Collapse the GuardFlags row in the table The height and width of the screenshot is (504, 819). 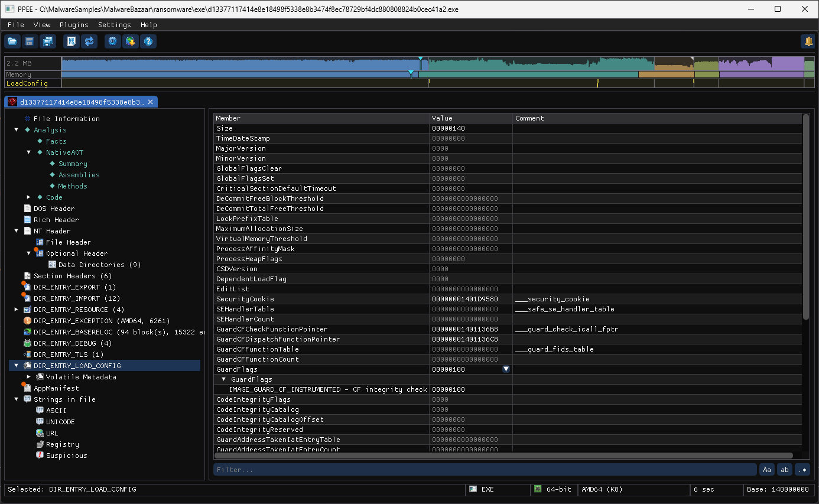pos(224,379)
